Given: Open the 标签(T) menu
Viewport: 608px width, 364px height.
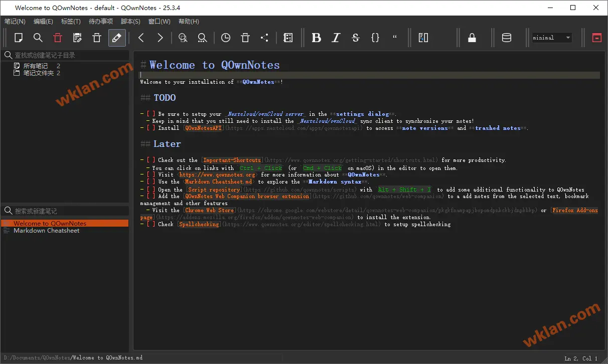Looking at the screenshot, I should (71, 21).
